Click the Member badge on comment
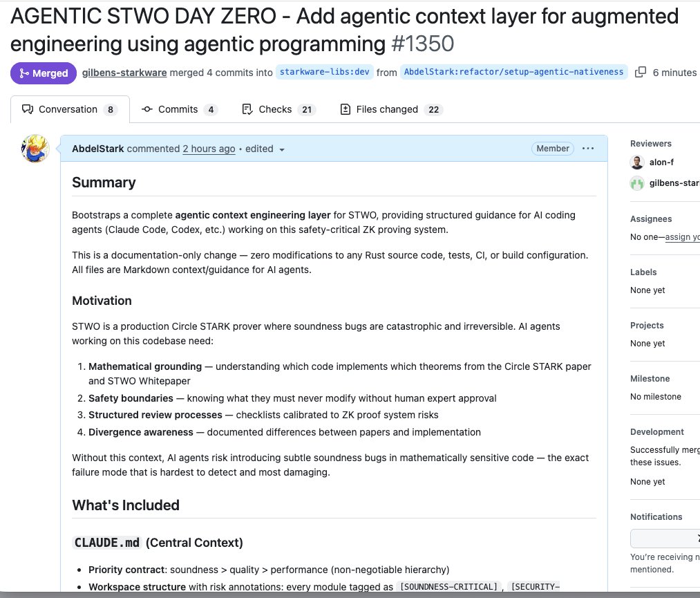This screenshot has width=700, height=598. 553,148
